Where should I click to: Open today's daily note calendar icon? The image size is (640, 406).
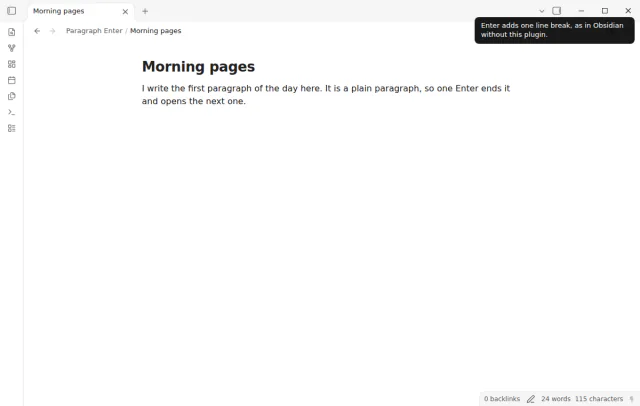click(x=11, y=80)
